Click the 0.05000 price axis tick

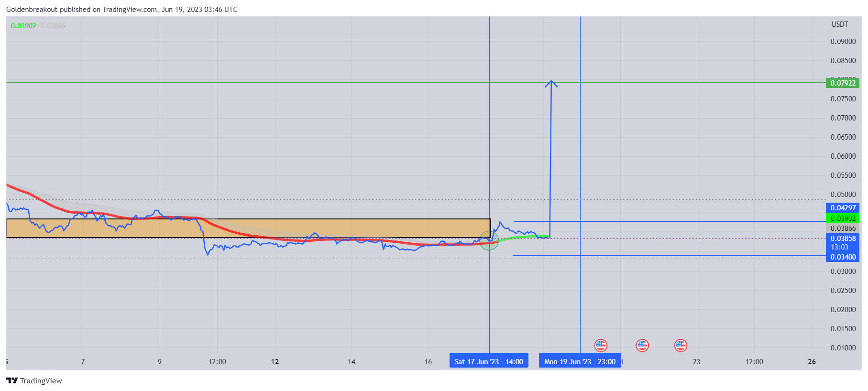843,195
